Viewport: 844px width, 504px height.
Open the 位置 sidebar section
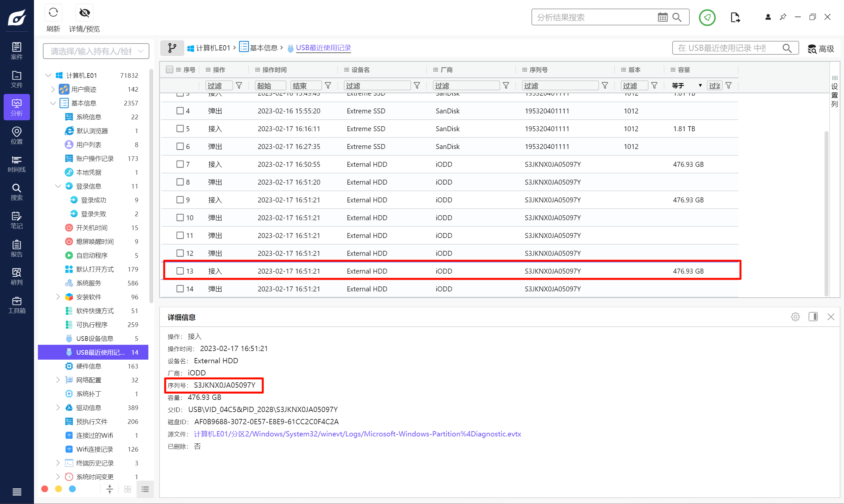point(16,135)
